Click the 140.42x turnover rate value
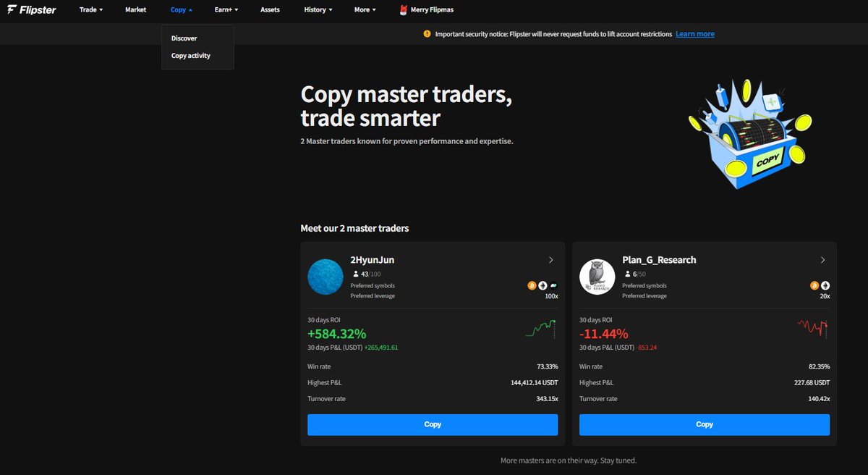Screen dimensions: 868x475 coord(818,399)
